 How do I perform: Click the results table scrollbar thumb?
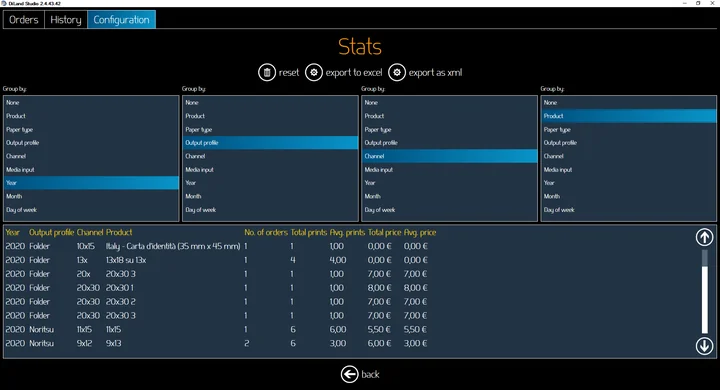[x=704, y=299]
